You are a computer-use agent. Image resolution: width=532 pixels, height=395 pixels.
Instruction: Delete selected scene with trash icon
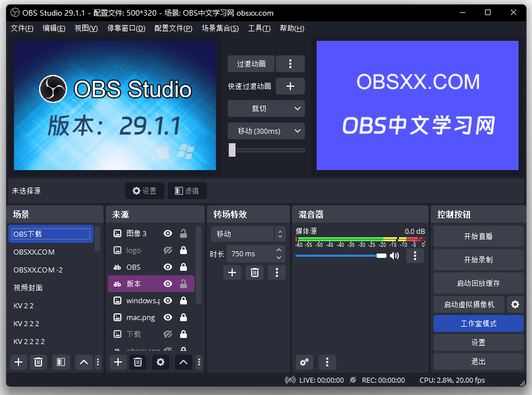[39, 363]
